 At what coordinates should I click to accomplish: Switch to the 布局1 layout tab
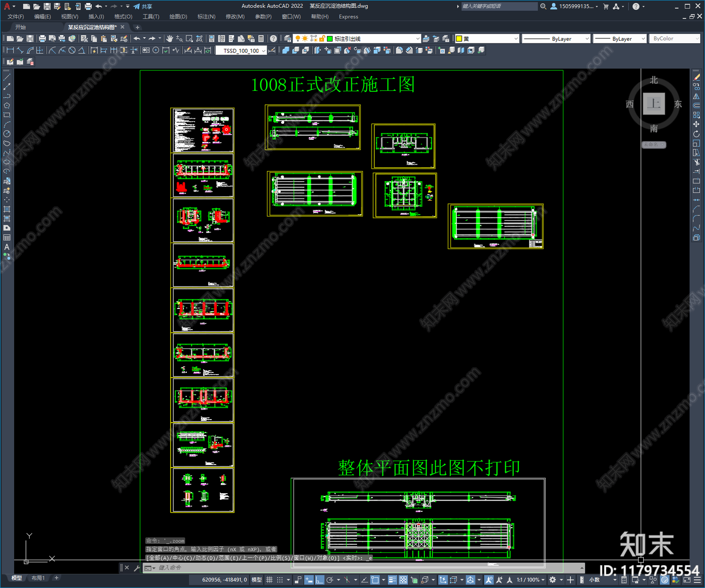coord(38,578)
